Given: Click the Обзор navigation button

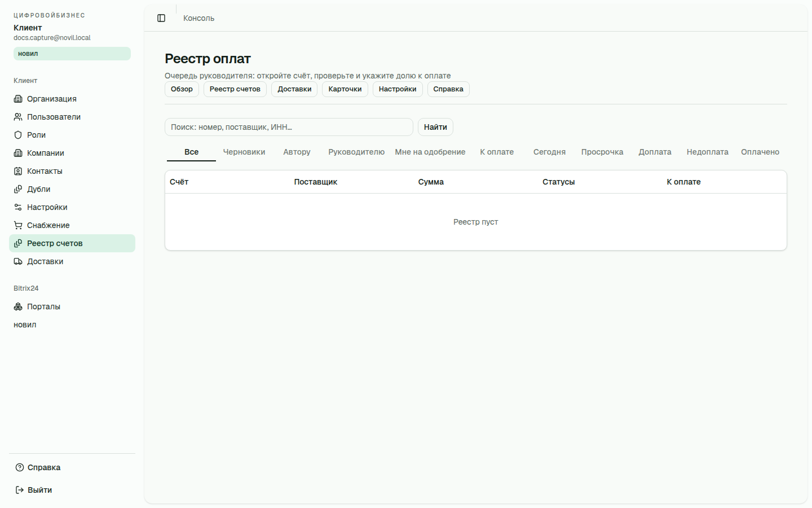Looking at the screenshot, I should 182,89.
